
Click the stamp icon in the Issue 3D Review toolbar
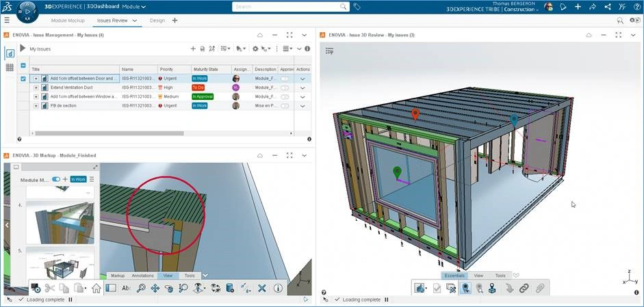(x=493, y=288)
